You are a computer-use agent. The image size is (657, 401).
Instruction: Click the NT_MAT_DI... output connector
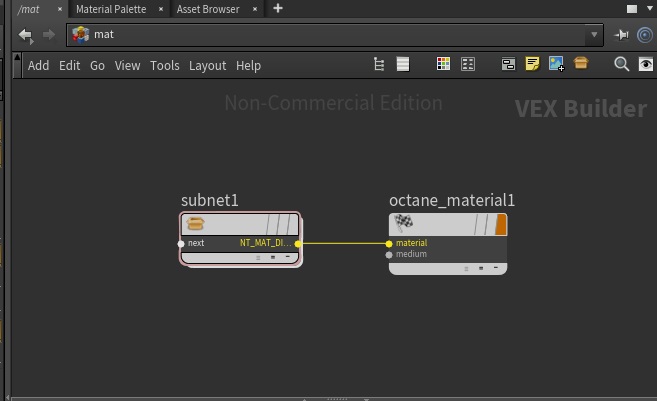tap(297, 243)
